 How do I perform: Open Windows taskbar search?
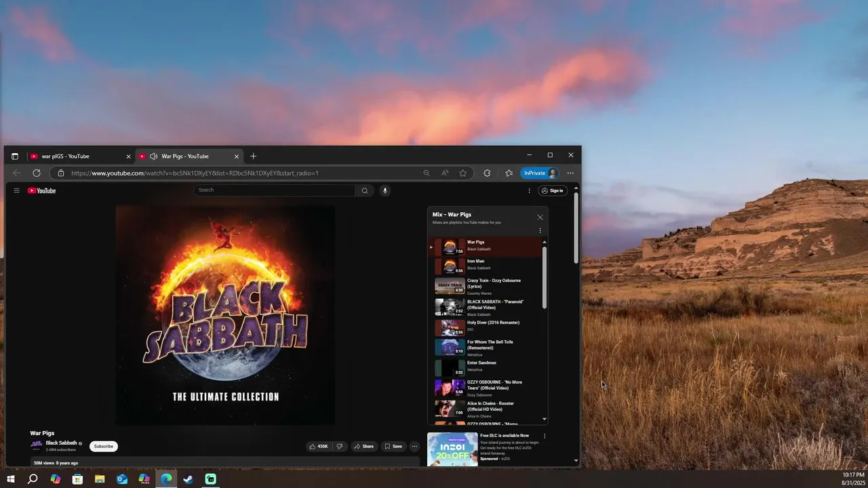(x=33, y=479)
